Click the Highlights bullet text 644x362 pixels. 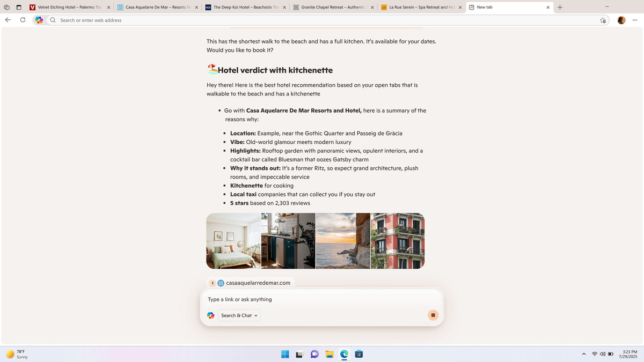pos(326,155)
